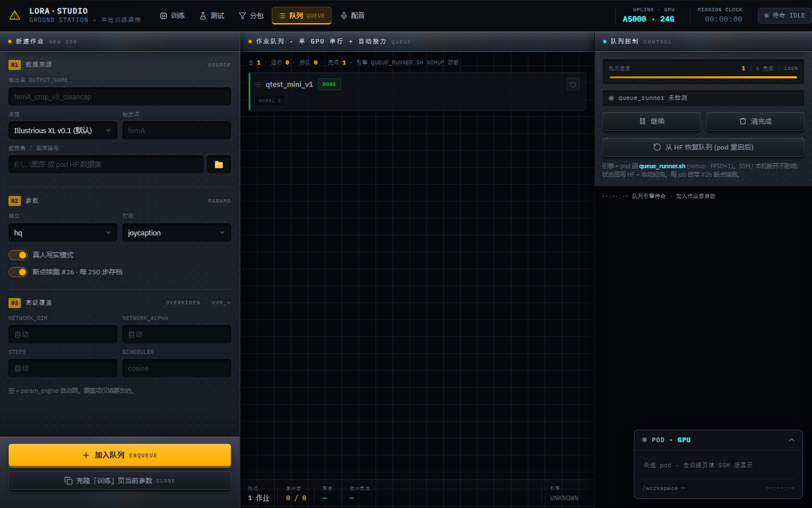Switch to the 测试 test tab

point(211,16)
